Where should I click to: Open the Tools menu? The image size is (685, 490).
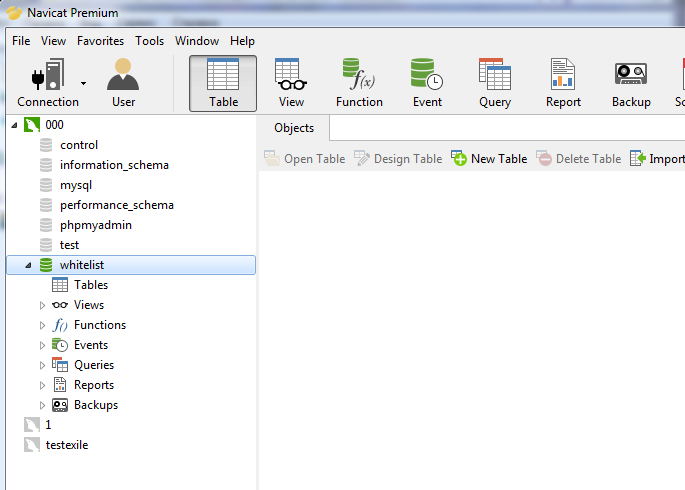pos(149,41)
